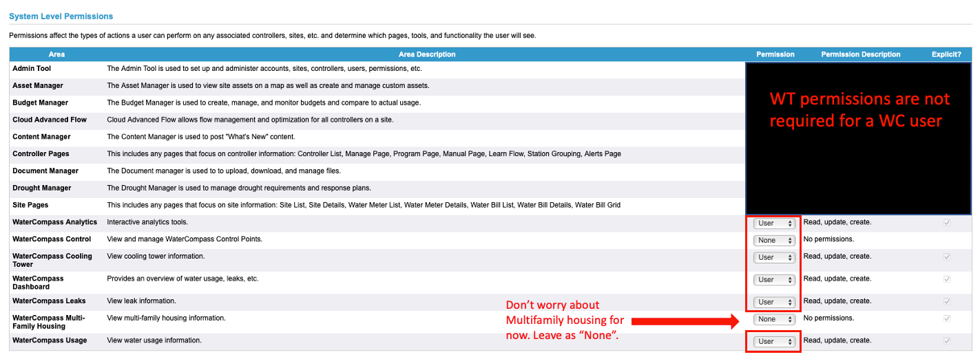Select the Admin Tool row label
This screenshot has height=359, width=980.
point(32,69)
